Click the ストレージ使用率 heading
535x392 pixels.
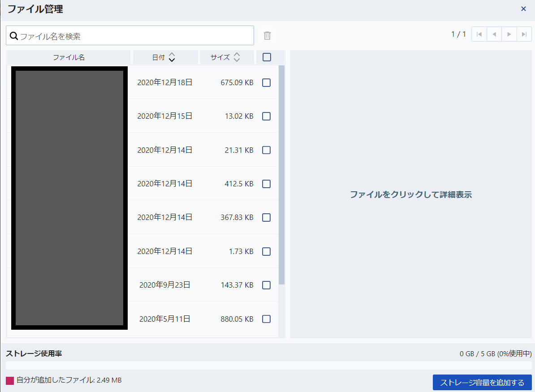[x=34, y=353]
